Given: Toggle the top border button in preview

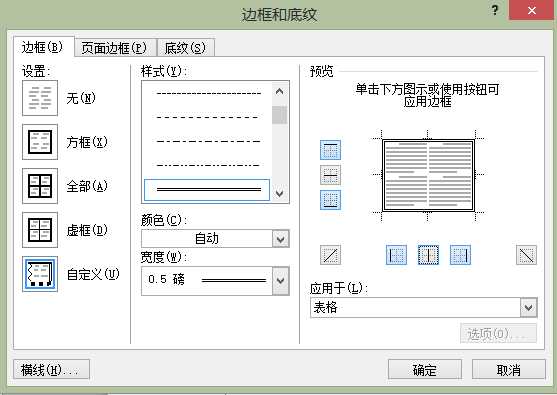Looking at the screenshot, I should [x=330, y=150].
